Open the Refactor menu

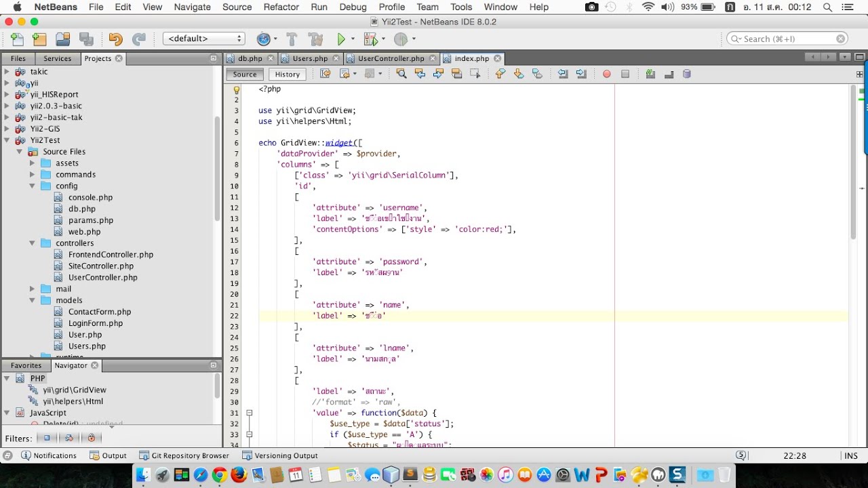(x=281, y=7)
